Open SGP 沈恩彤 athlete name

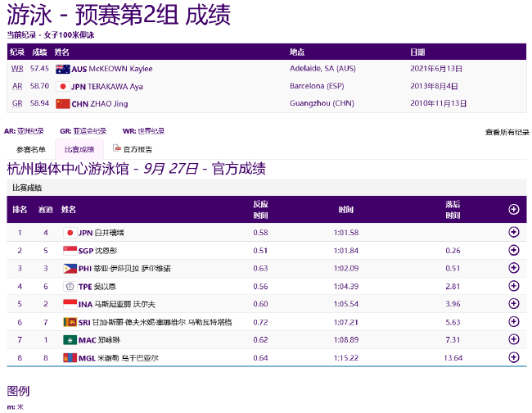coord(97,251)
